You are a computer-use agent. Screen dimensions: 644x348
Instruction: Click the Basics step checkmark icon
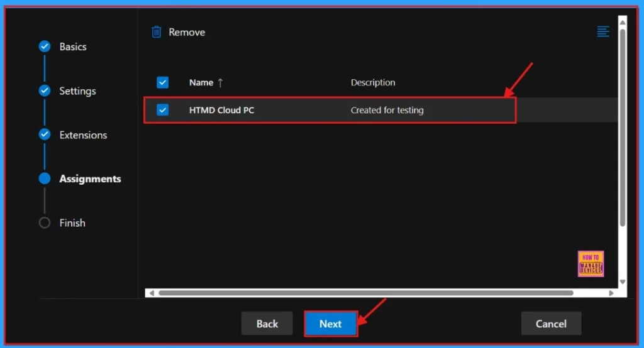pos(45,46)
